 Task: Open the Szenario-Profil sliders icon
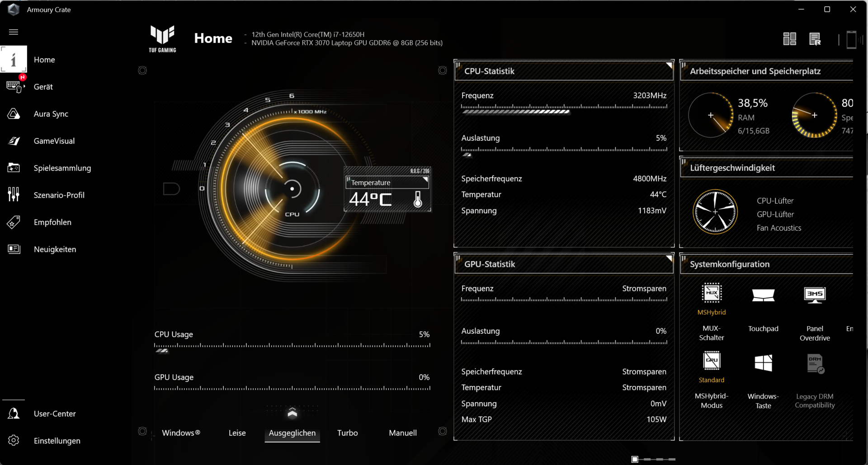[14, 195]
